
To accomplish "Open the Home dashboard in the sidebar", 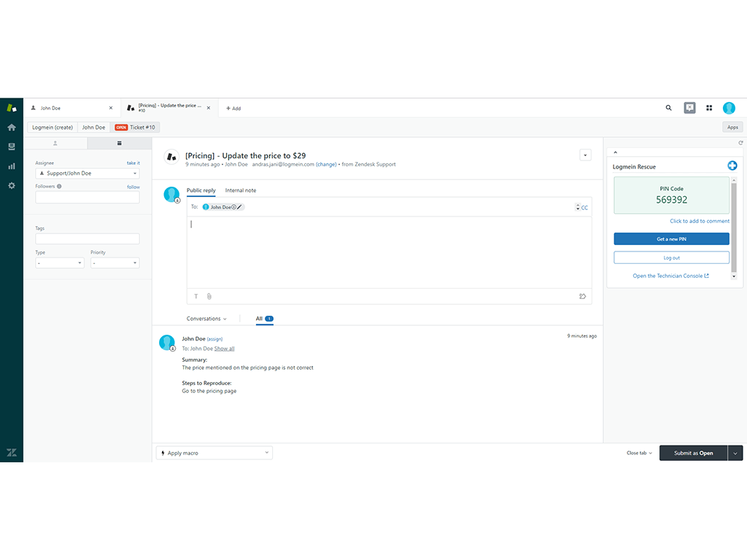I will point(12,127).
